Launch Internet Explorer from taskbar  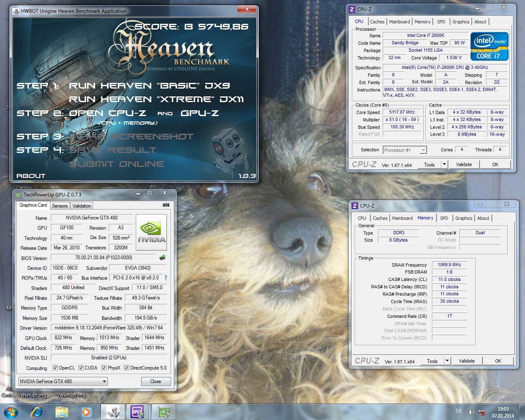(37, 411)
